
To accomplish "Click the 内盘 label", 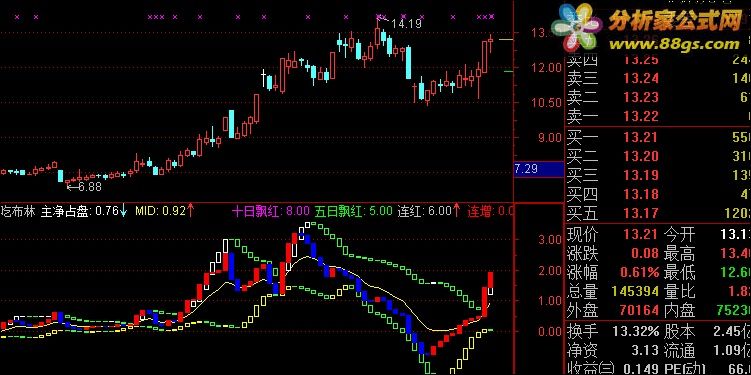I will click(679, 310).
